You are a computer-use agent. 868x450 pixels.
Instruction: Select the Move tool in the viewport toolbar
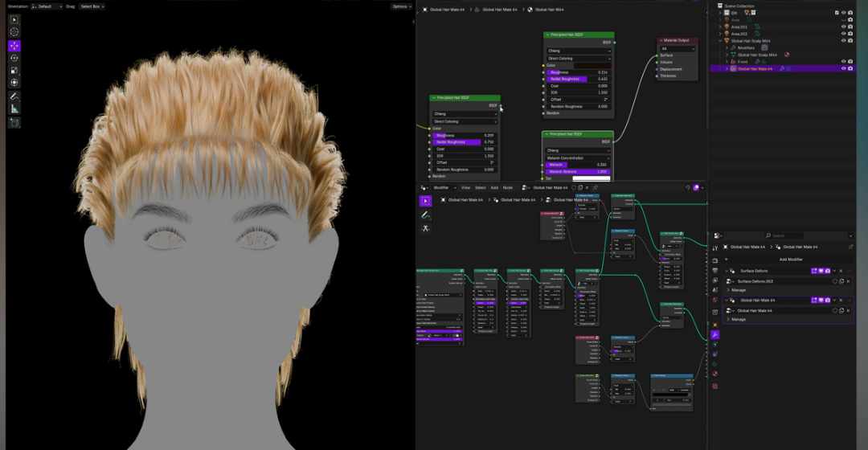click(x=14, y=46)
